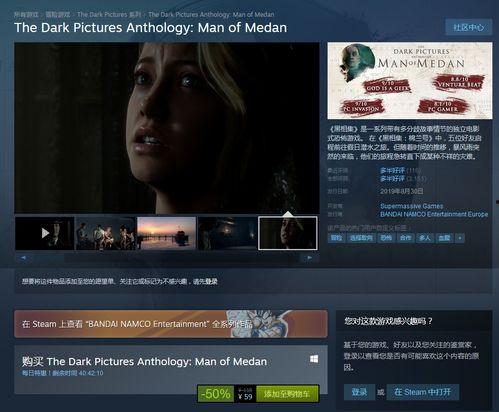Open BANDAI NAMCO Entertainment Europe publisher link
Screen dimensions: 499x412
pos(434,214)
